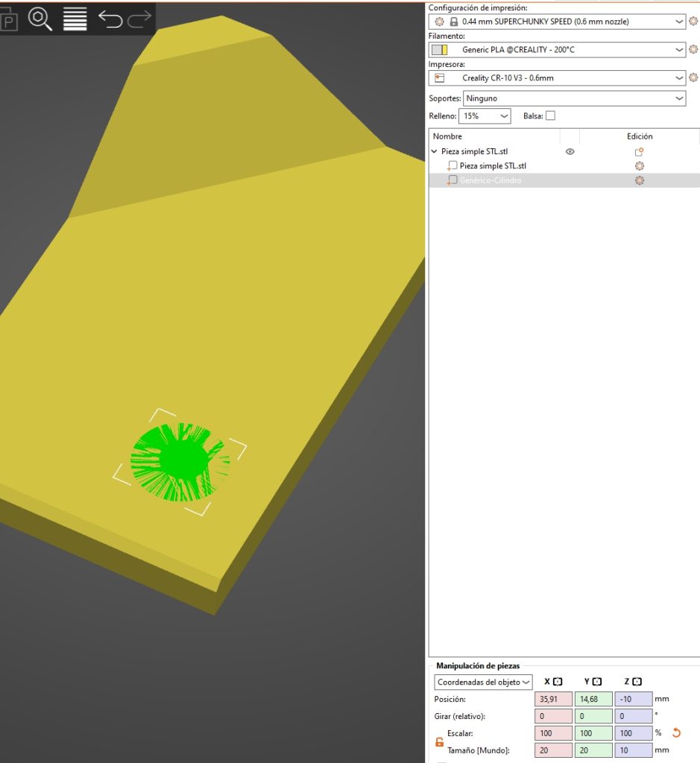This screenshot has height=763, width=700.
Task: Toggle eye visibility for Pieza simple STL.stl
Action: tap(570, 151)
